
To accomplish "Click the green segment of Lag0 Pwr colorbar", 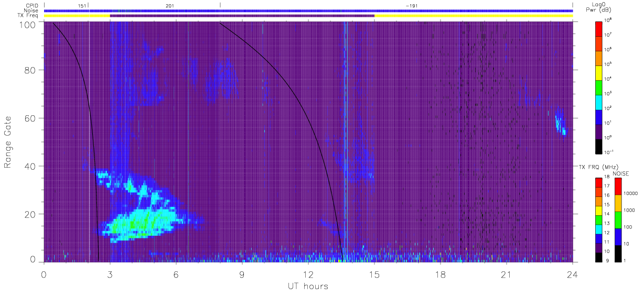I will pyautogui.click(x=599, y=86).
